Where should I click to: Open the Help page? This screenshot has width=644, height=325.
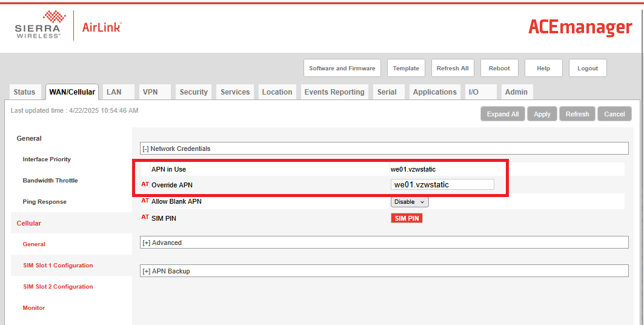point(543,68)
